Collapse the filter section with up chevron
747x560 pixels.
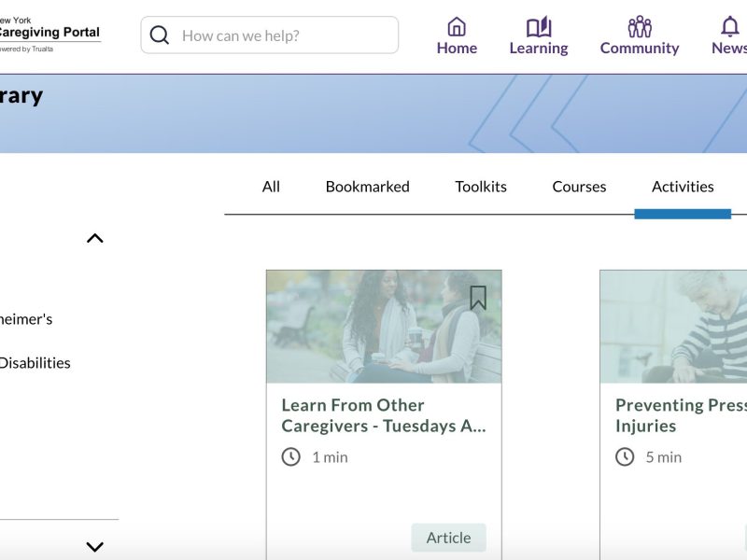pos(94,238)
